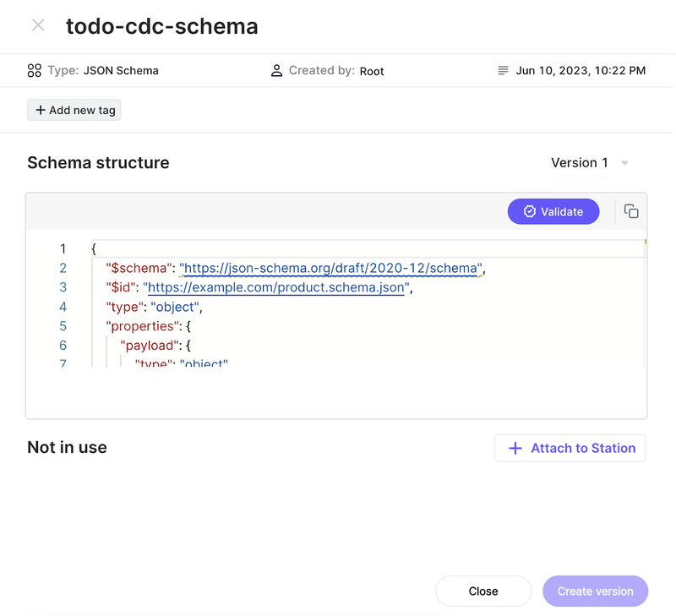Open the json-schema.org draft URL in the editor
Image resolution: width=676 pixels, height=616 pixels.
[330, 269]
